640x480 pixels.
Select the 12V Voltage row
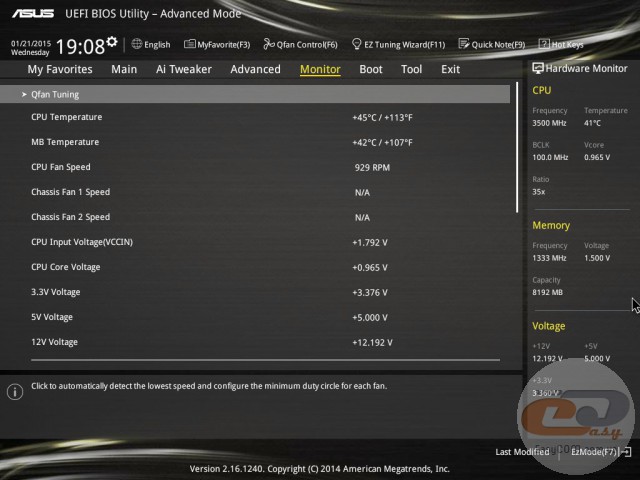click(x=255, y=342)
